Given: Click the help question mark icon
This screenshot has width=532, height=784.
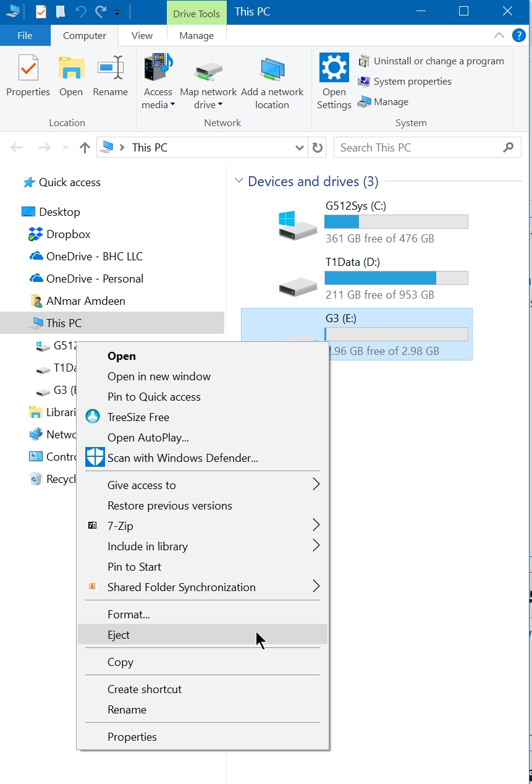Looking at the screenshot, I should [x=519, y=35].
